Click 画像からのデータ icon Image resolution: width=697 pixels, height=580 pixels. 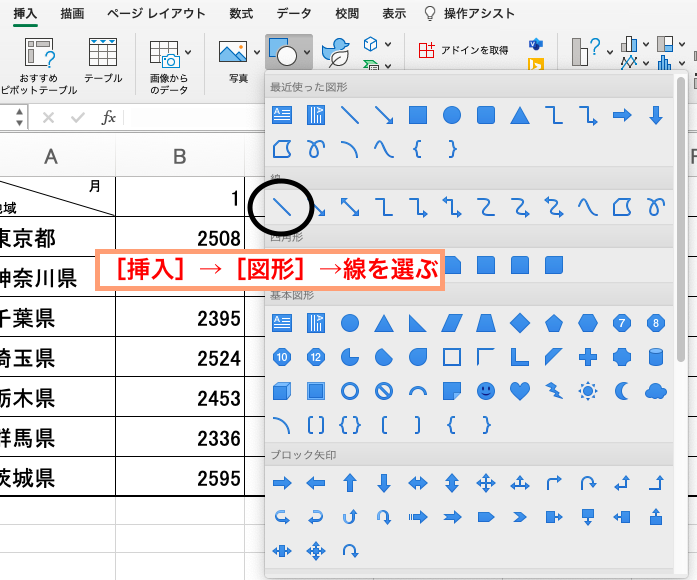[x=164, y=53]
